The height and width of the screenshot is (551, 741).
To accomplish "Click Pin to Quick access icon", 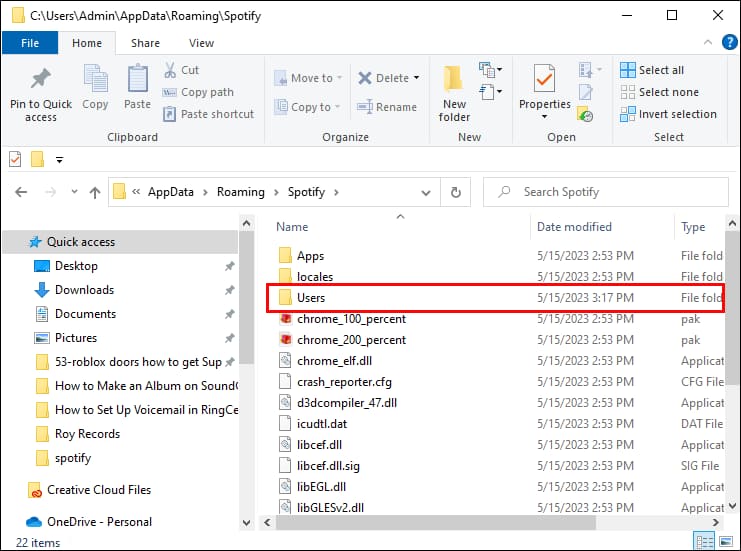I will [x=41, y=78].
